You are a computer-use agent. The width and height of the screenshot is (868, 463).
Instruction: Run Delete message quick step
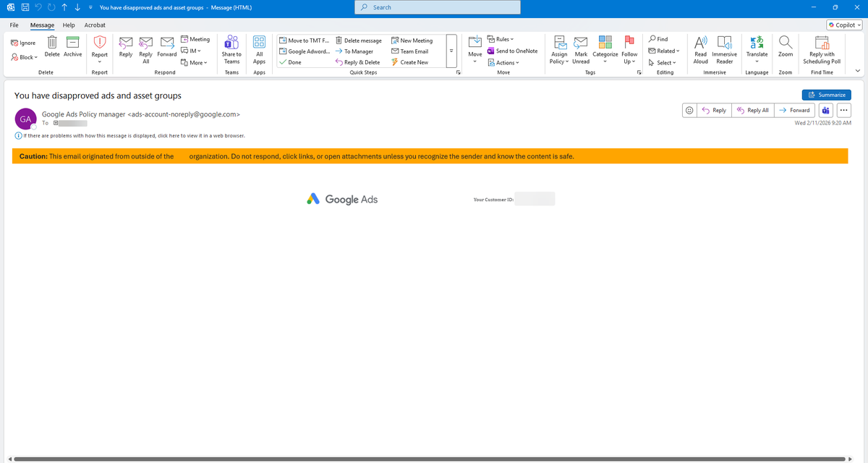point(359,41)
